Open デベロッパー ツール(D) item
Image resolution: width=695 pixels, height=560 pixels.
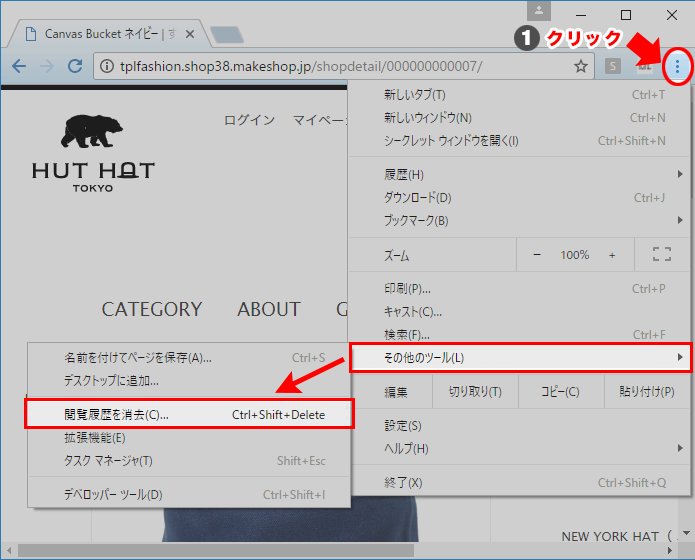[189, 494]
